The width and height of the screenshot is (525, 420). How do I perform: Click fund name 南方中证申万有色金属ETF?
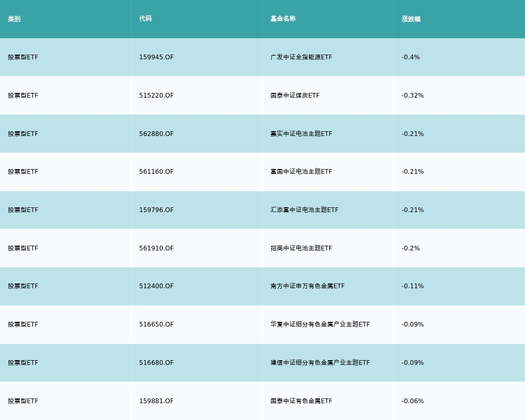307,286
